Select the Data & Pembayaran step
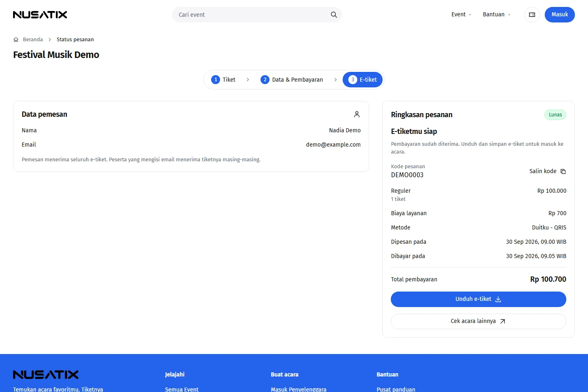588x392 pixels. tap(292, 80)
